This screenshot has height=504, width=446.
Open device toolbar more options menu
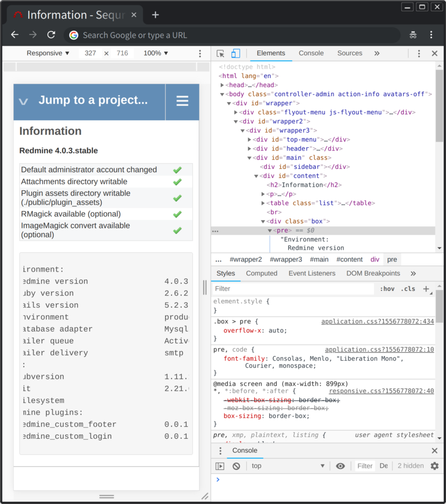point(200,54)
